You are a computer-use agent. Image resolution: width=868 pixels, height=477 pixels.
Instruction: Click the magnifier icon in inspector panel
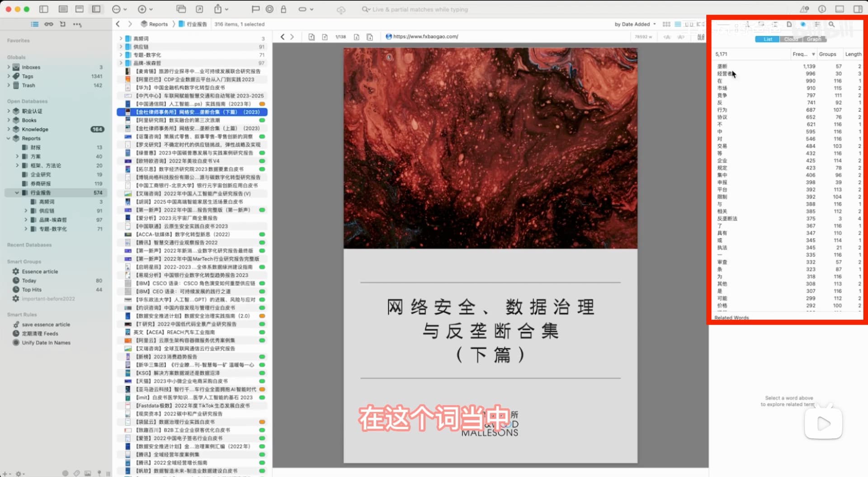(x=831, y=24)
